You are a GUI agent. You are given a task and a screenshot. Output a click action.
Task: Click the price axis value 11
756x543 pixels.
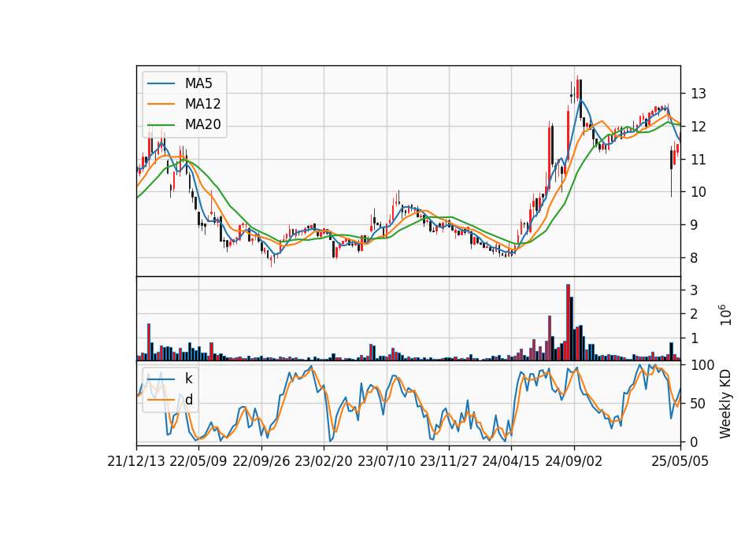coord(699,160)
